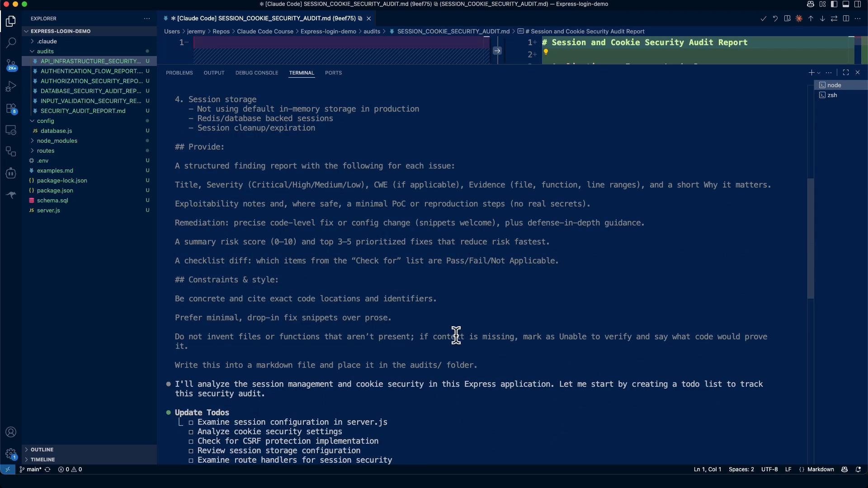Swap the diff left and right sides
This screenshot has width=868, height=488.
[x=834, y=19]
